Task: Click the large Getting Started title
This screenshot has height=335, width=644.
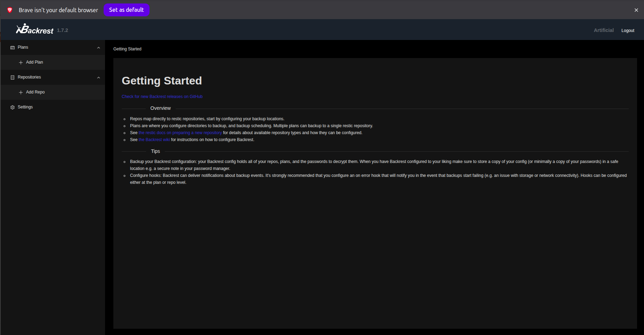Action: (x=162, y=81)
